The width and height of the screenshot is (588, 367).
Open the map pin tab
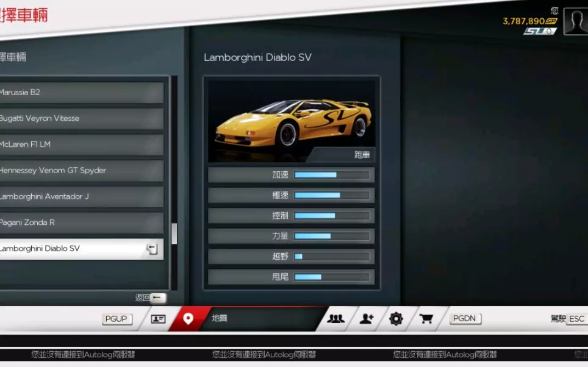coord(188,318)
